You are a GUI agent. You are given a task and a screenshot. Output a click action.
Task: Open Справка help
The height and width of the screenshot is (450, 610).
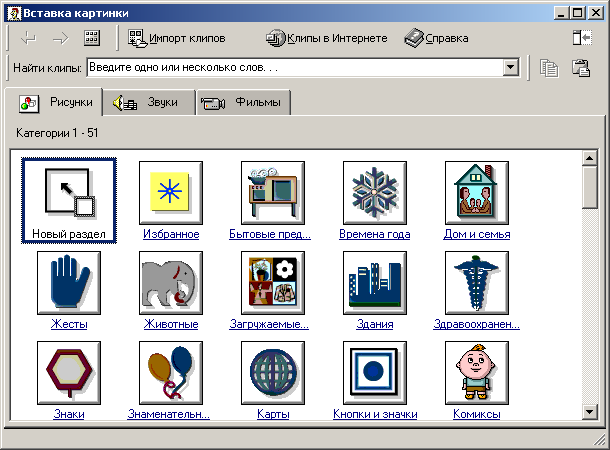(x=436, y=38)
